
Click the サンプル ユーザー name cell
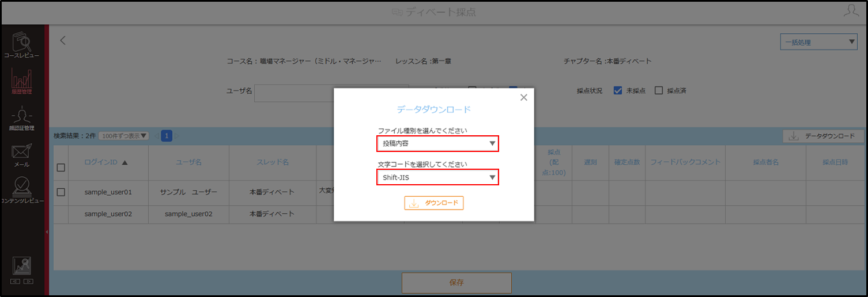[x=188, y=192]
